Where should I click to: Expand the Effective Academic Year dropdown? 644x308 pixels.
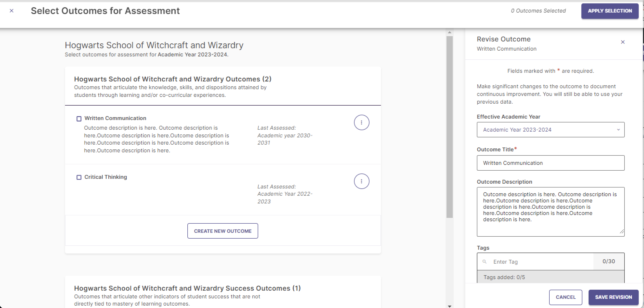(x=551, y=130)
